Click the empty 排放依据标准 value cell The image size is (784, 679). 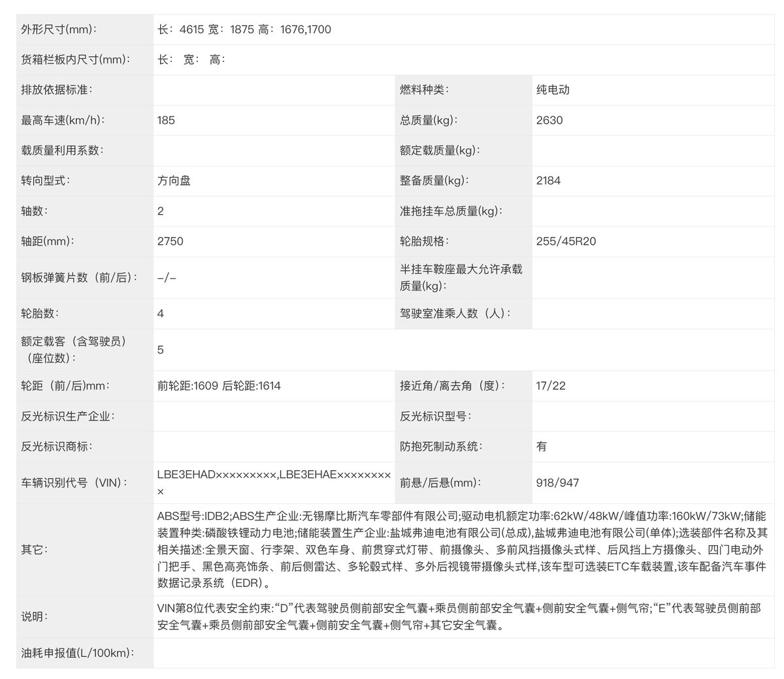(x=272, y=89)
